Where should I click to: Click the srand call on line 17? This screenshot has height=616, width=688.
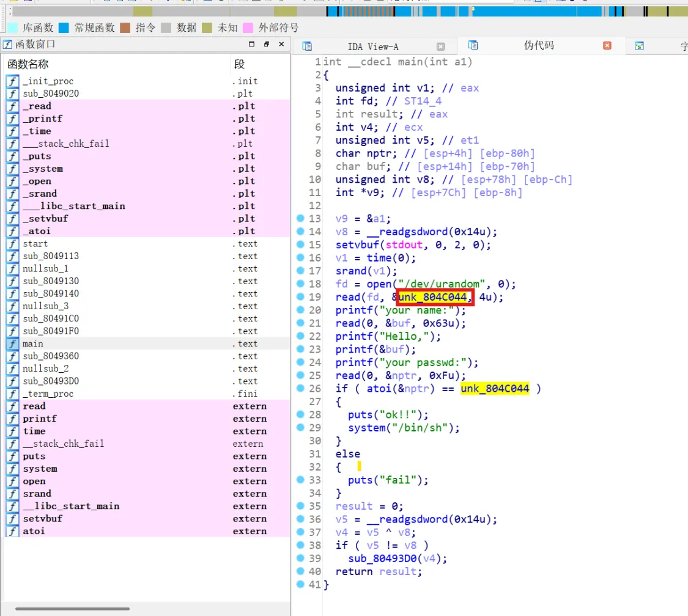(x=351, y=271)
